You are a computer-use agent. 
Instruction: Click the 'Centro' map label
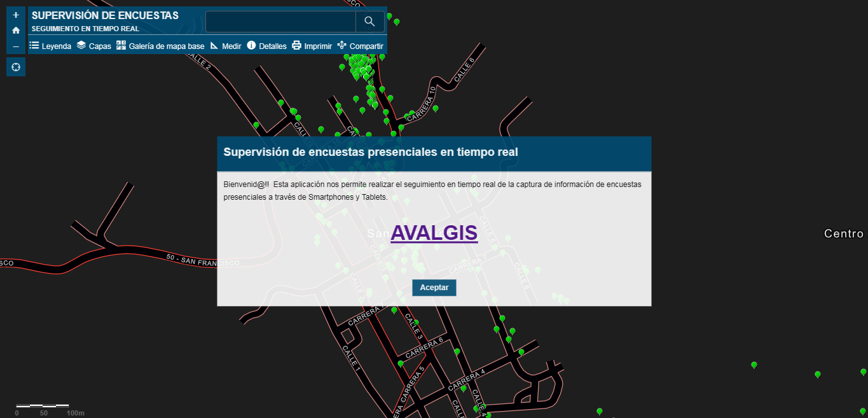pyautogui.click(x=844, y=234)
